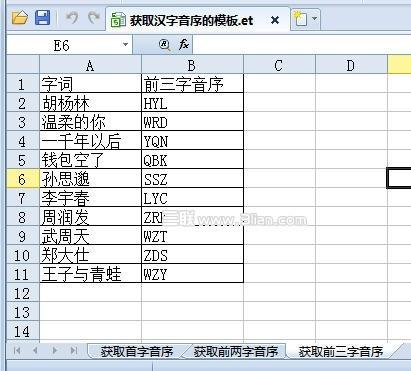The height and width of the screenshot is (371, 411).
Task: Click cell containing 前三字音序
Action: click(192, 83)
